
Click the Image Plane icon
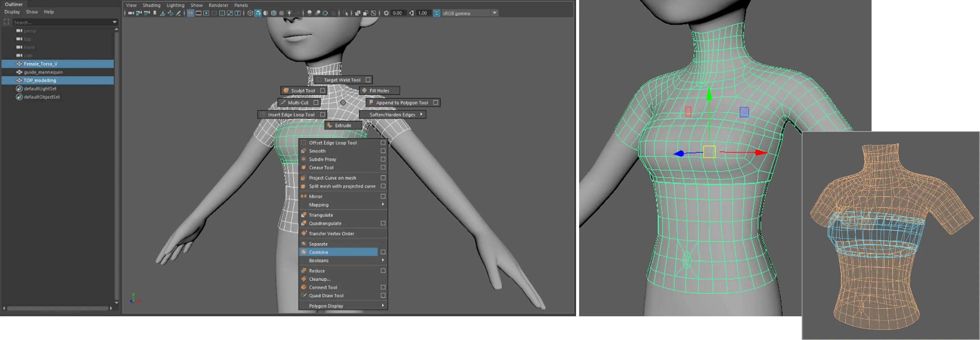point(162,13)
